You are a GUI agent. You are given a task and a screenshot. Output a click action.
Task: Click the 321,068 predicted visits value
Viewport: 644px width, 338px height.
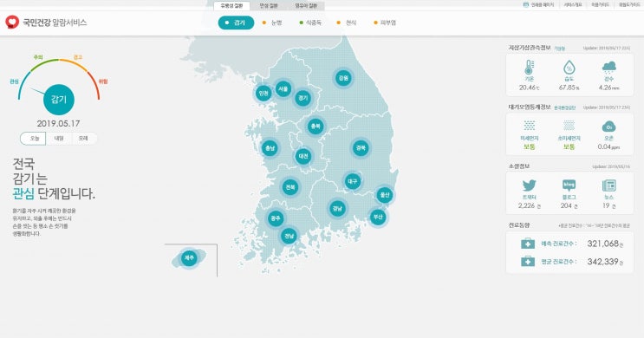pos(603,244)
